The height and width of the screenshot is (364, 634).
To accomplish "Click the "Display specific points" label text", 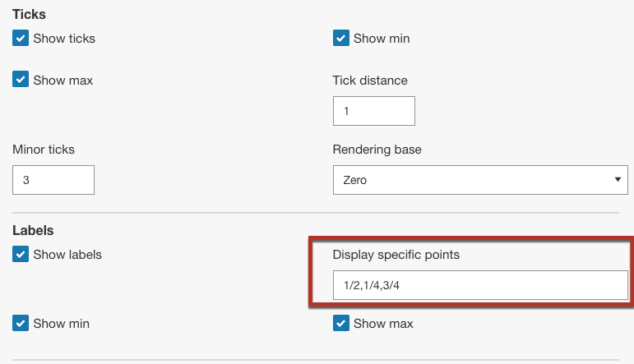I will [396, 255].
